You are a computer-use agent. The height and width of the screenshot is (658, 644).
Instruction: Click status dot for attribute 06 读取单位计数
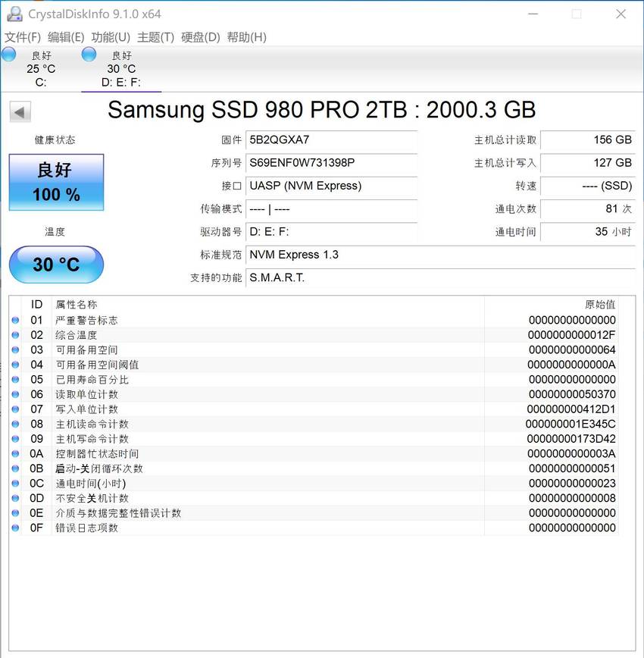click(x=15, y=394)
